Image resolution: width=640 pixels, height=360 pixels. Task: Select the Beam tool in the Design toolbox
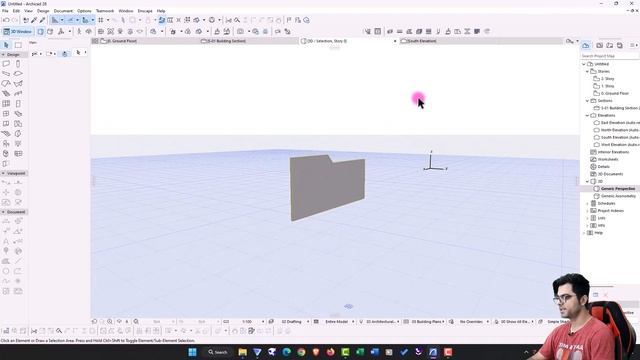point(6,73)
